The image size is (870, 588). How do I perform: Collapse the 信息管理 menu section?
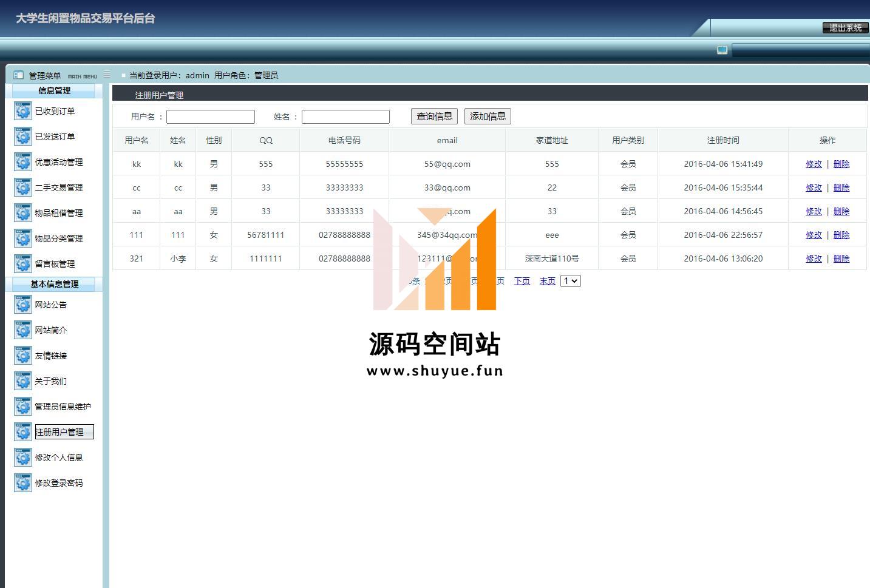54,90
